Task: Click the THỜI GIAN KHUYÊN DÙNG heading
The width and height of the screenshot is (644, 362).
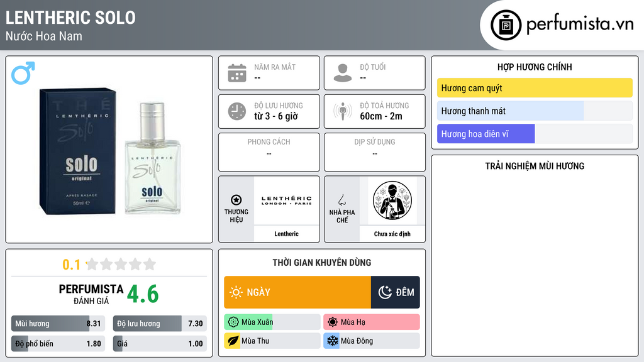Action: [322, 262]
